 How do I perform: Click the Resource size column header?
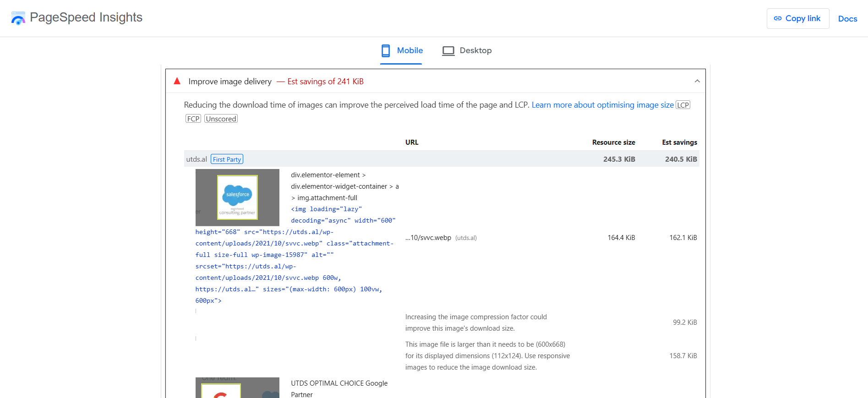(x=613, y=142)
